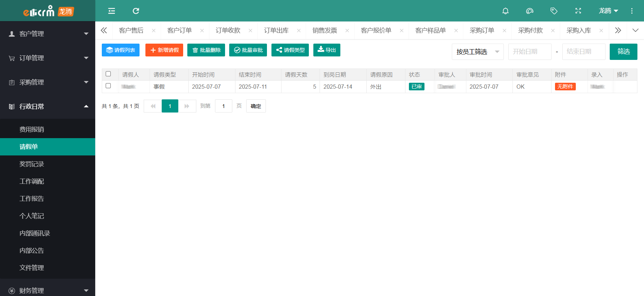
Task: Open the vertical three-dot more menu
Action: 632,11
